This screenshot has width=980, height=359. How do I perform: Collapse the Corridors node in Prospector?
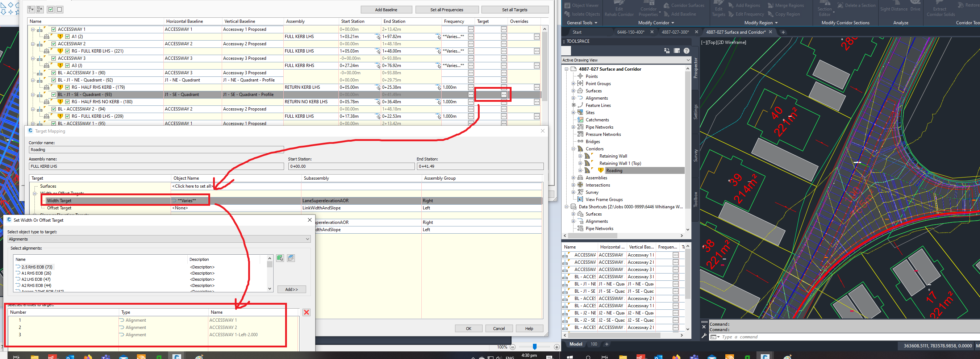pyautogui.click(x=573, y=149)
